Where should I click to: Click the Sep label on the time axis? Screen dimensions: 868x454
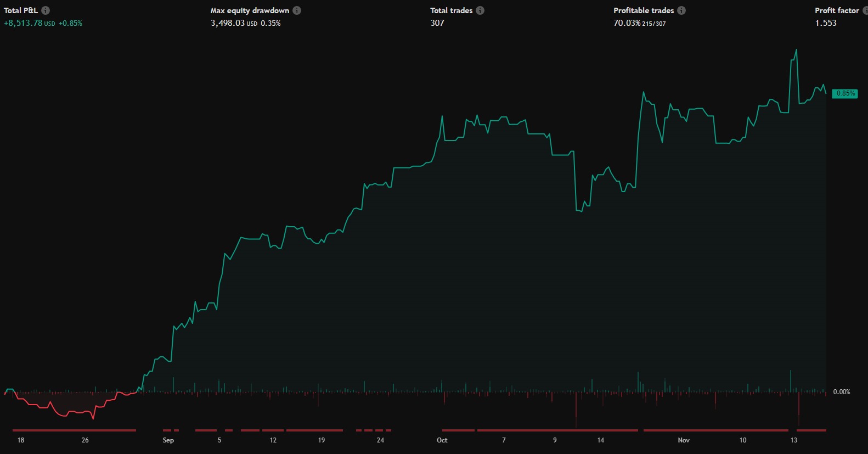pyautogui.click(x=168, y=440)
